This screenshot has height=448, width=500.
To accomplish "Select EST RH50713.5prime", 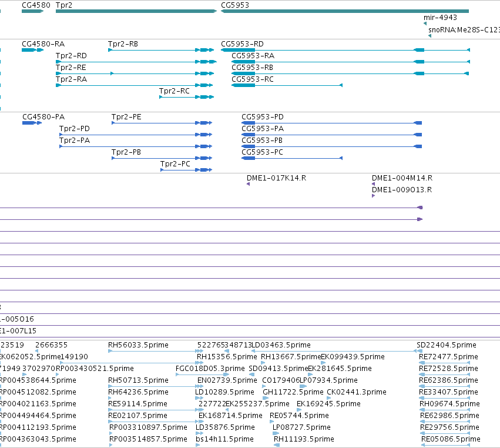I will [138, 380].
